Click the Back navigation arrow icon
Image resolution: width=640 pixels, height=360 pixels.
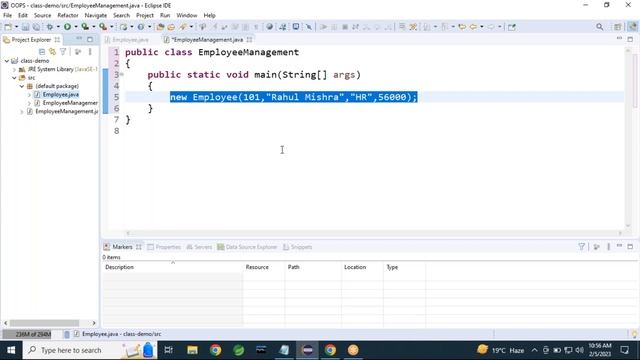pos(473,27)
